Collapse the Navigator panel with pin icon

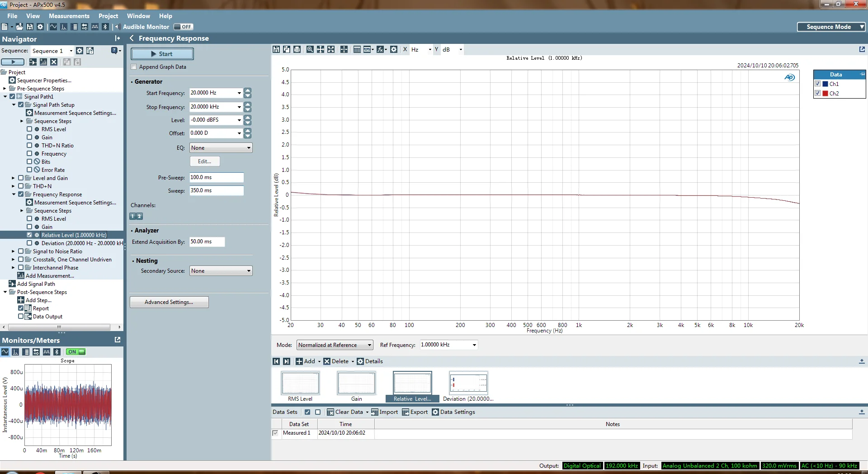[x=118, y=39]
